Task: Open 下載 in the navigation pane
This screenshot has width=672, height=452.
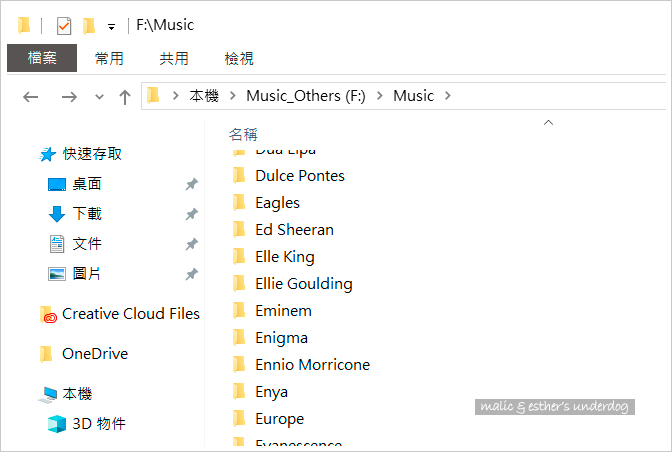Action: [x=87, y=213]
